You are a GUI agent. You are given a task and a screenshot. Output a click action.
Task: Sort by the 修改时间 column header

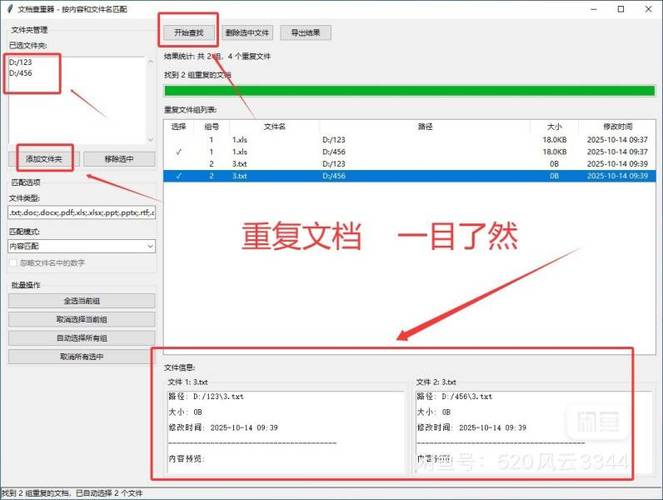(x=617, y=126)
